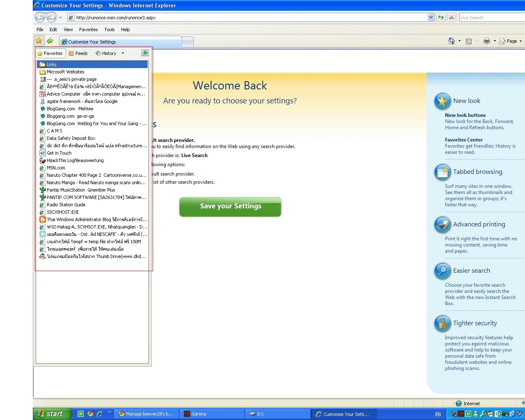Image resolution: width=525 pixels, height=420 pixels.
Task: Launch Chrome from Quick Launch
Action: point(90,414)
